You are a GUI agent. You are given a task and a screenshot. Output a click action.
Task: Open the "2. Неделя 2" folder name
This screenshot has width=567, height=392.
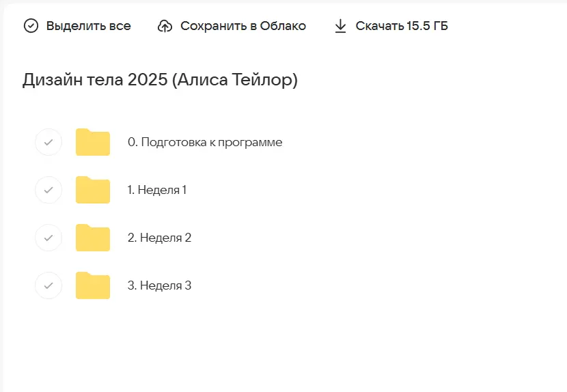(159, 238)
